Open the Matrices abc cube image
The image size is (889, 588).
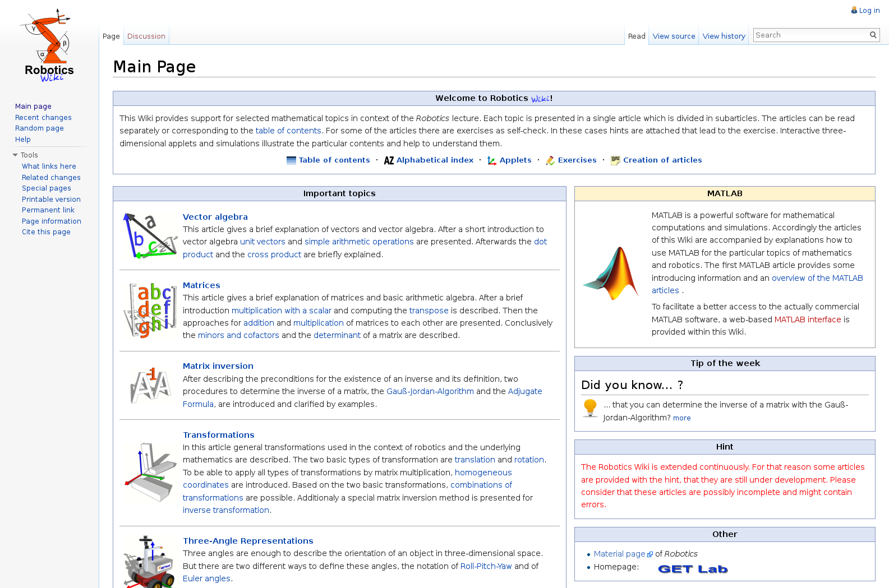(150, 311)
